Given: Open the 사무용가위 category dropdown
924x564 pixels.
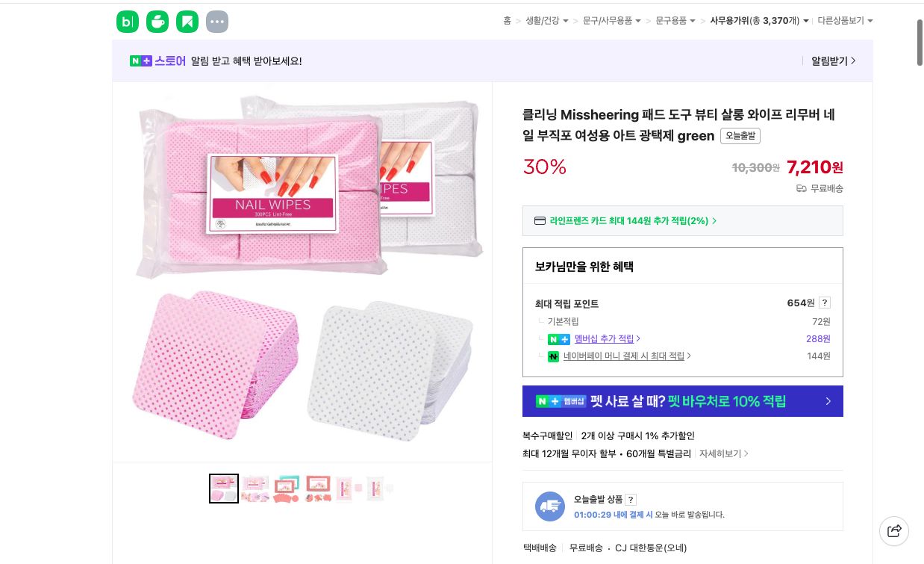Looking at the screenshot, I should click(x=747, y=21).
